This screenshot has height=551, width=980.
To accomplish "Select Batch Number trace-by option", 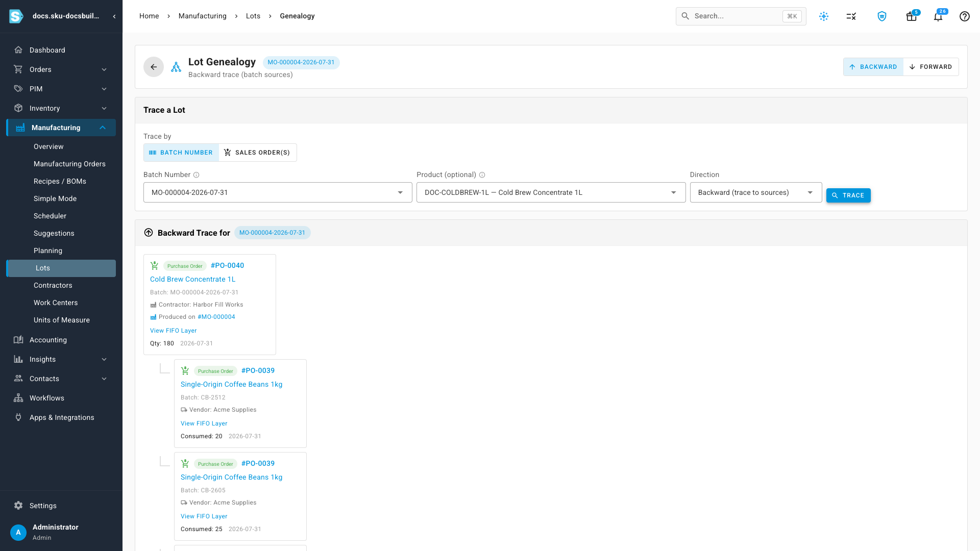I will [181, 153].
